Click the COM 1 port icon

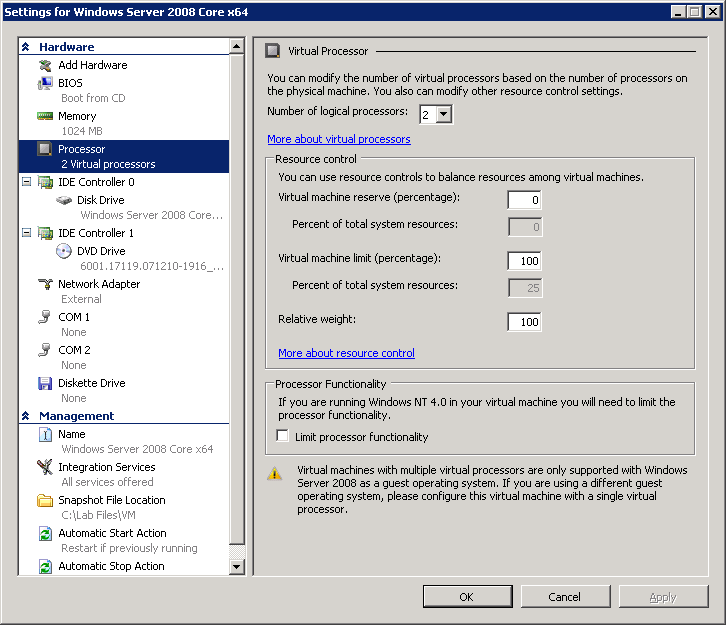[45, 317]
